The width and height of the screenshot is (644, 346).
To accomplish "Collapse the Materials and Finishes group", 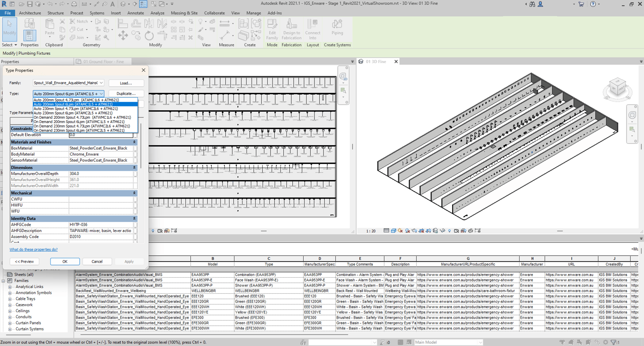I will coord(134,142).
